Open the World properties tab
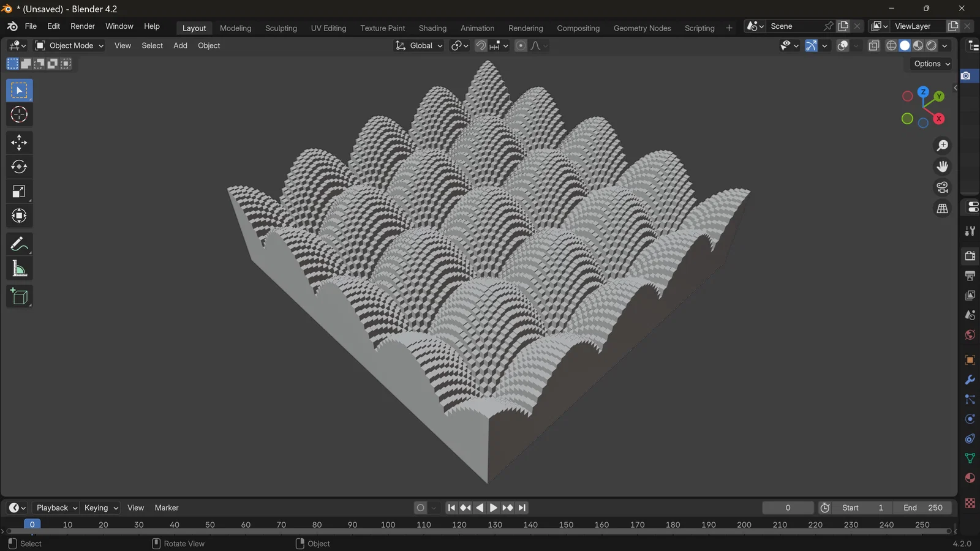980x551 pixels. [970, 335]
